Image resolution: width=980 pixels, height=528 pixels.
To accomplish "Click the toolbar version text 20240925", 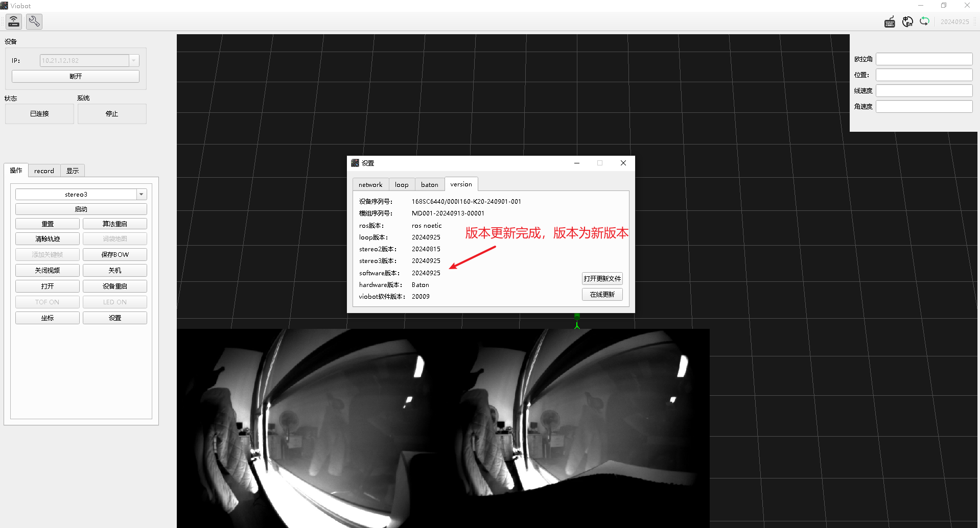I will coord(955,22).
